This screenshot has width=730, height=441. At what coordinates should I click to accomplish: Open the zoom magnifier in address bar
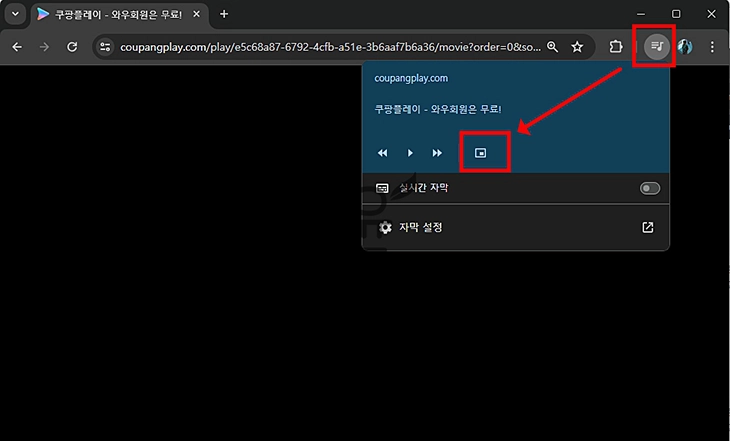tap(553, 47)
